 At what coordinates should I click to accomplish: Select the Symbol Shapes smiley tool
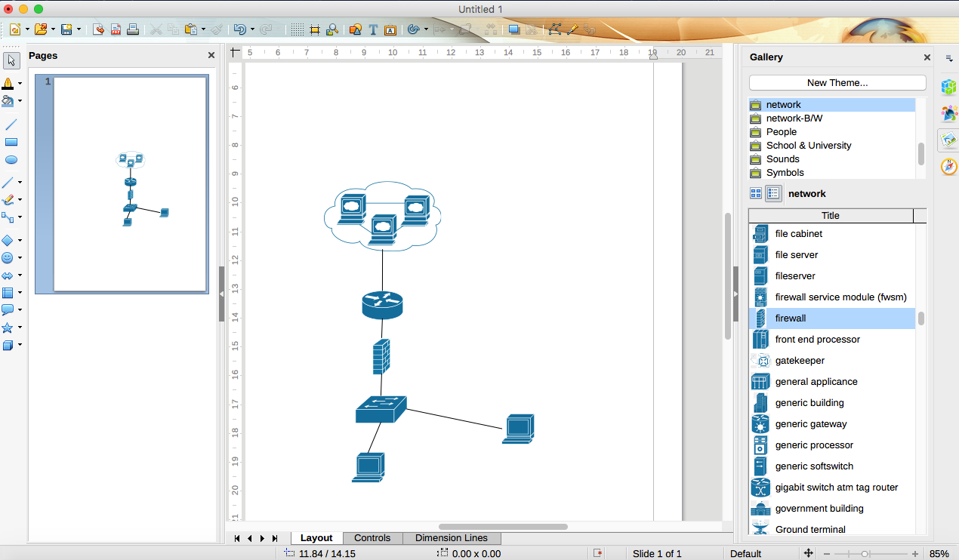point(9,257)
